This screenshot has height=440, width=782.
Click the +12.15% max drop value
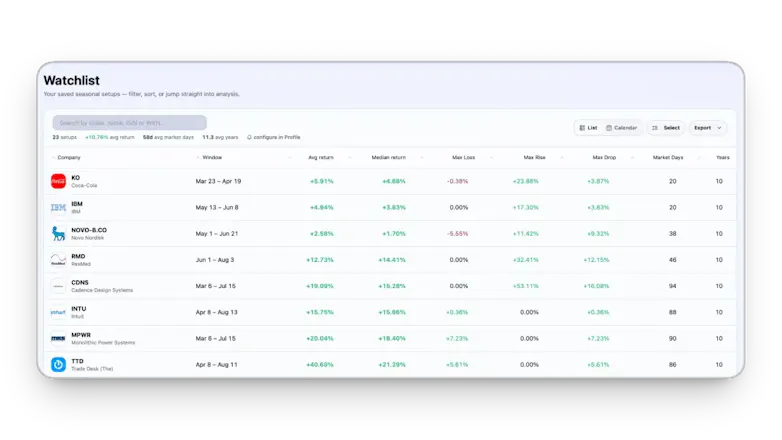596,260
